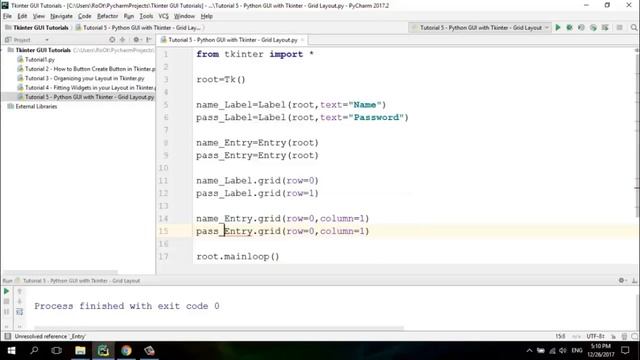Open run configuration dropdown
This screenshot has width=640, height=360.
(x=480, y=28)
